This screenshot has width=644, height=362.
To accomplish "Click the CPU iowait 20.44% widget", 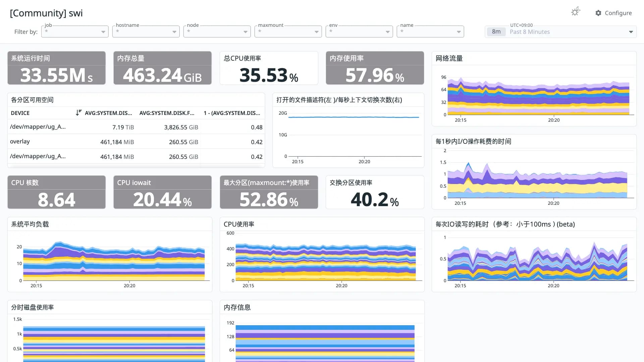I will 162,192.
